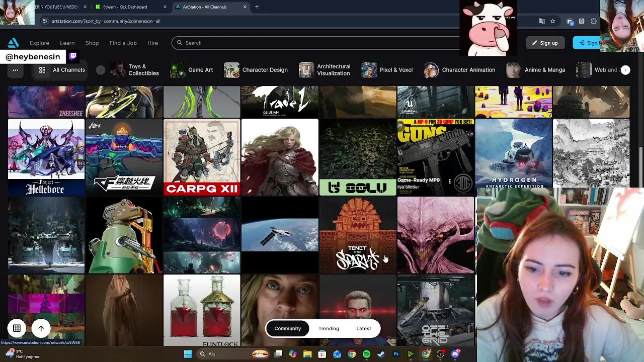This screenshot has width=644, height=362.
Task: Open the Game Art channel
Action: point(192,70)
